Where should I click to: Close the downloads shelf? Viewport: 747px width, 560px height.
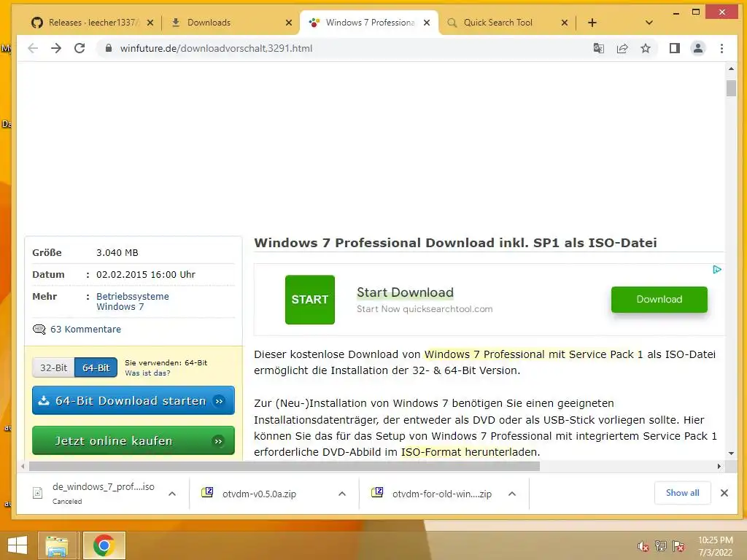(x=724, y=493)
